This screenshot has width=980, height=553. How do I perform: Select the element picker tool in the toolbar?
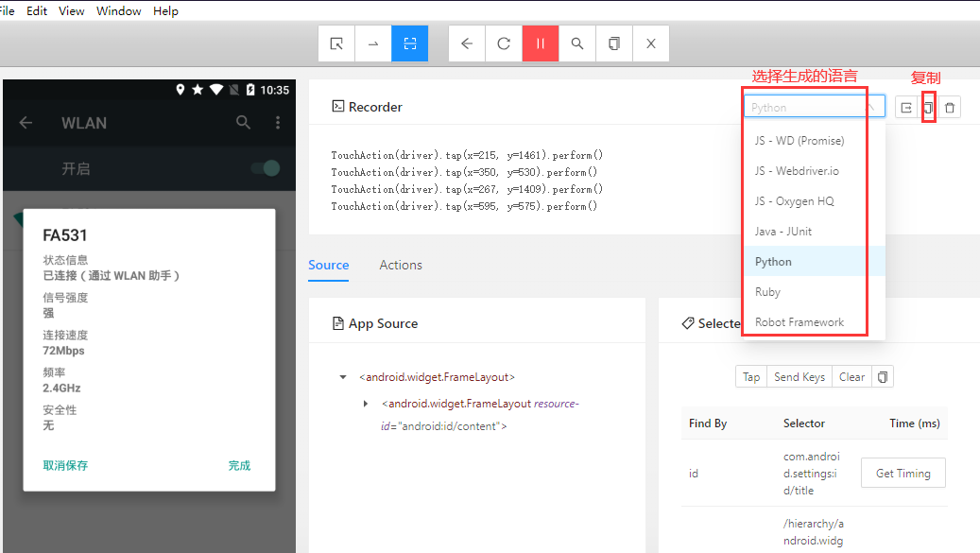pos(336,43)
